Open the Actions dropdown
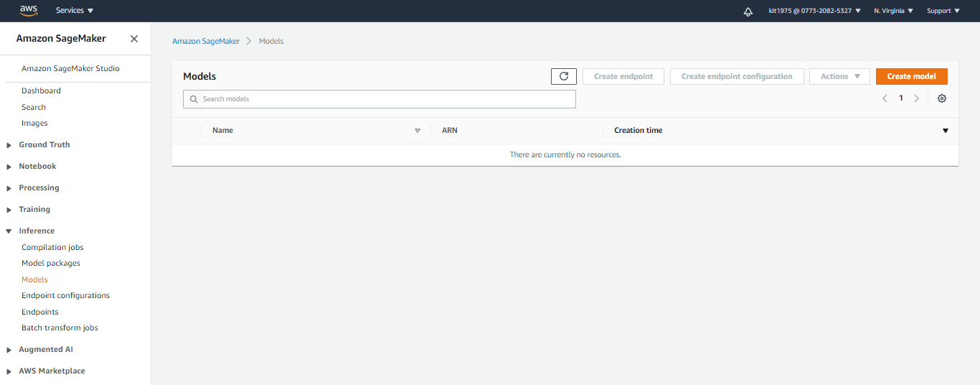 point(840,76)
